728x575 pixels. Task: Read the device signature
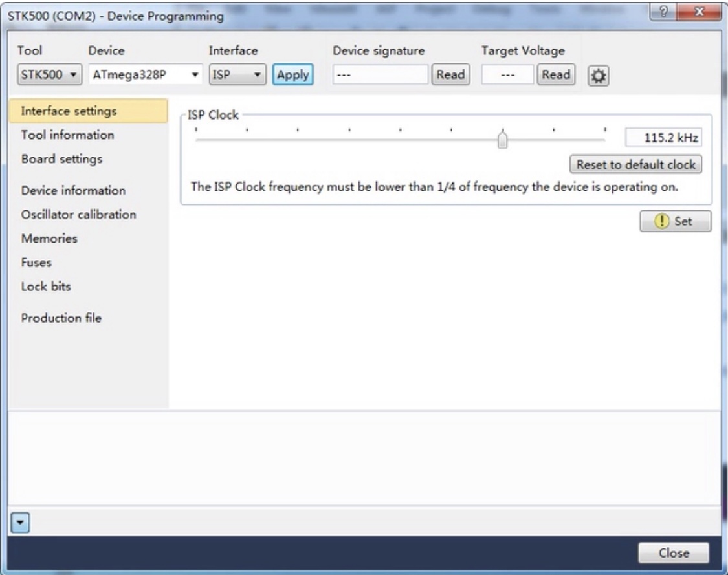click(x=450, y=74)
